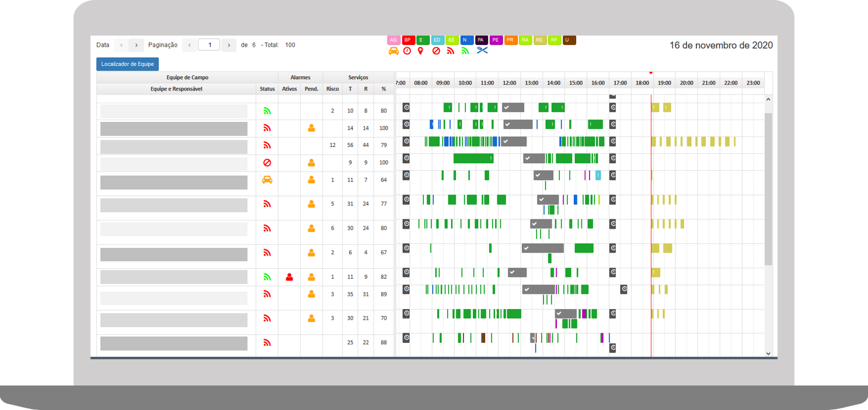Click the red clock legend icon
Viewport: 868px width, 410px height.
(x=407, y=51)
